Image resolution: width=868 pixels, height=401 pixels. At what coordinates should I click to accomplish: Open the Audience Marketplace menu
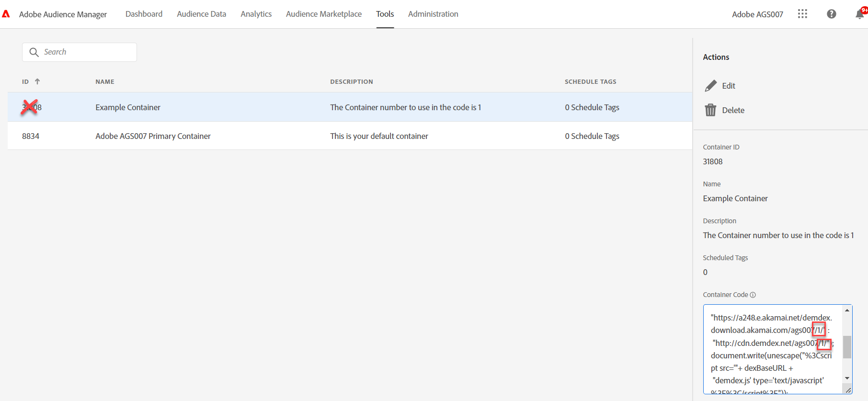click(323, 14)
